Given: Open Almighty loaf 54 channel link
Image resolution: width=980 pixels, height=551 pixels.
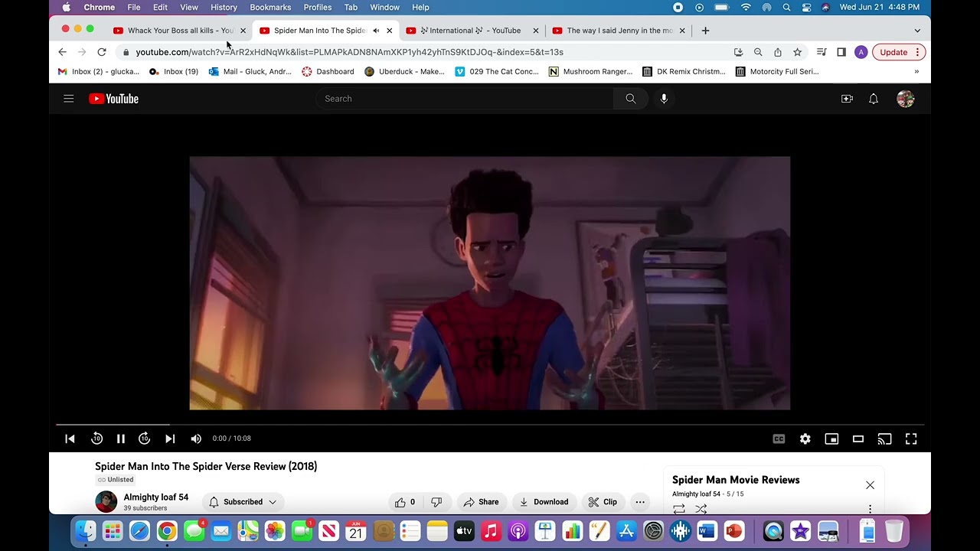Looking at the screenshot, I should 156,497.
